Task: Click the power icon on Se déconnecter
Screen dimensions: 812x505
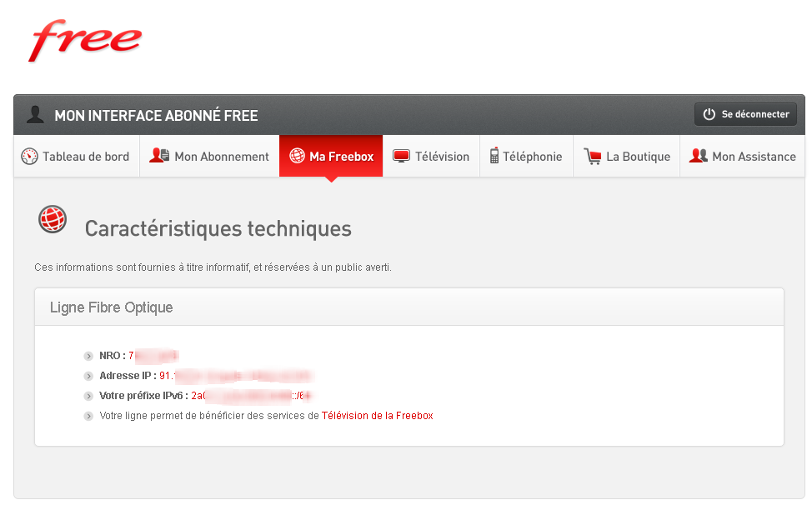Action: (709, 114)
